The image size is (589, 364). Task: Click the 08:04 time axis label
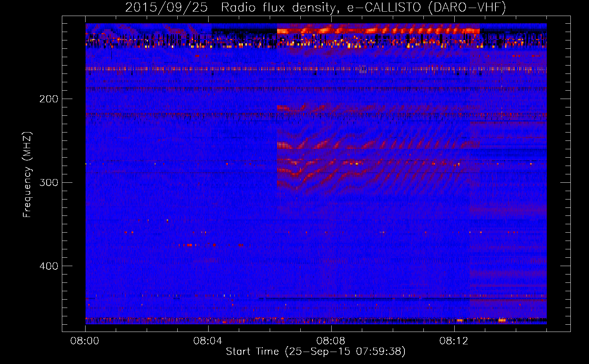208,341
